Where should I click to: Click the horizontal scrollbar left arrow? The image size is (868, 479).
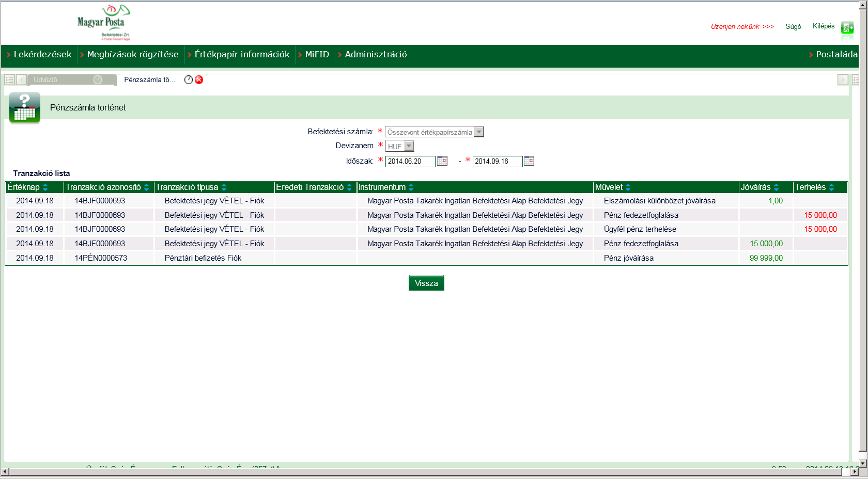click(x=5, y=471)
